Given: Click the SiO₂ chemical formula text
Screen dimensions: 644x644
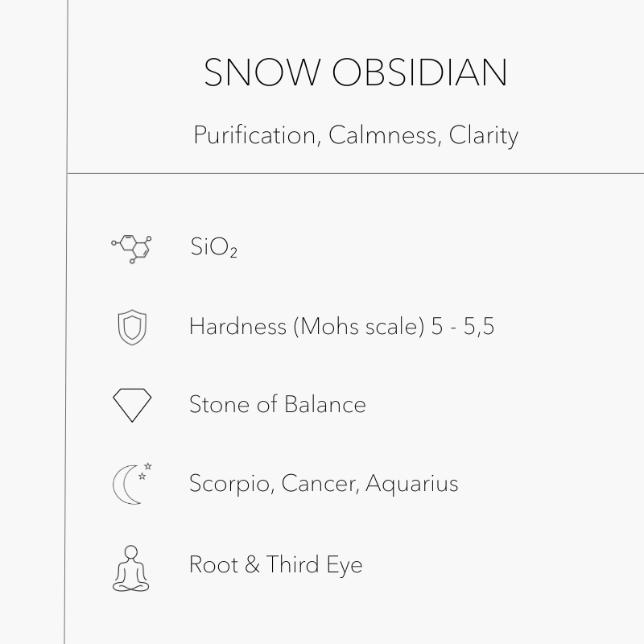Looking at the screenshot, I should pos(213,247).
